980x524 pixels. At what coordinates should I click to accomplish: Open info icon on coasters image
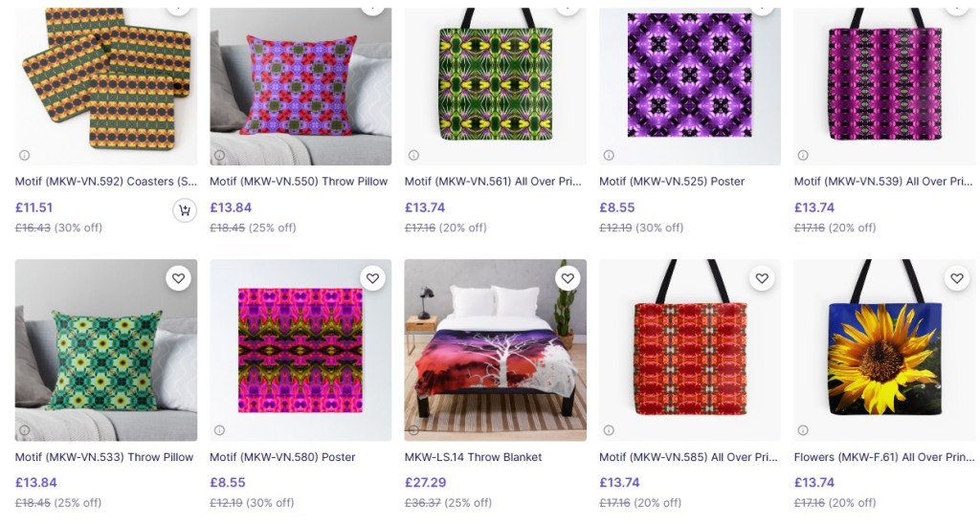[x=25, y=155]
